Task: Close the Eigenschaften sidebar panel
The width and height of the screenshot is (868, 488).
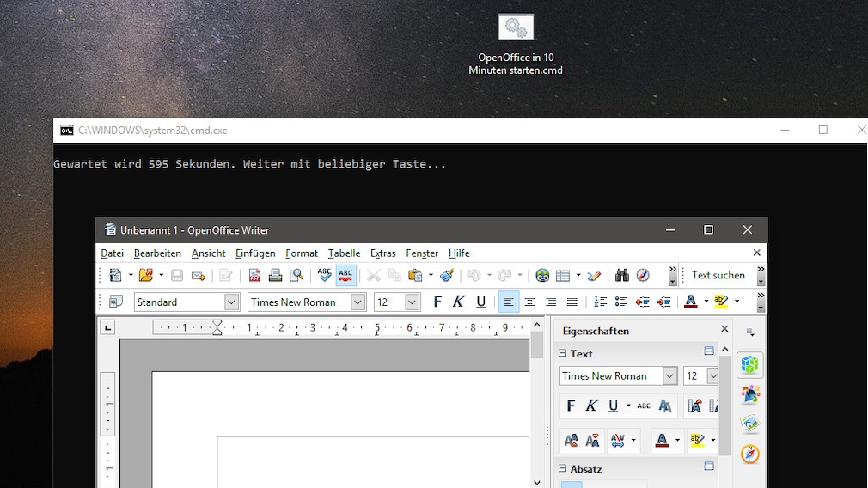Action: (x=724, y=329)
